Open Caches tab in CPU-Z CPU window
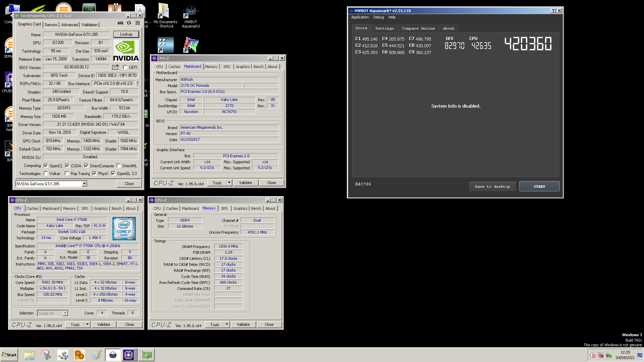Viewport: 644px width, 362px height. [x=33, y=208]
